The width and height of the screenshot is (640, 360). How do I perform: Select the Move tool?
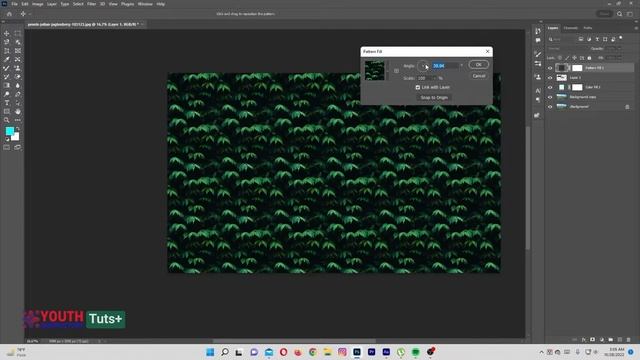click(x=7, y=33)
